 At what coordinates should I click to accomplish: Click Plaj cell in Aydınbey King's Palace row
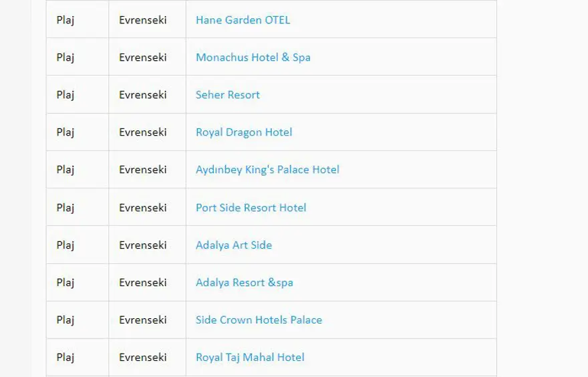(x=65, y=170)
